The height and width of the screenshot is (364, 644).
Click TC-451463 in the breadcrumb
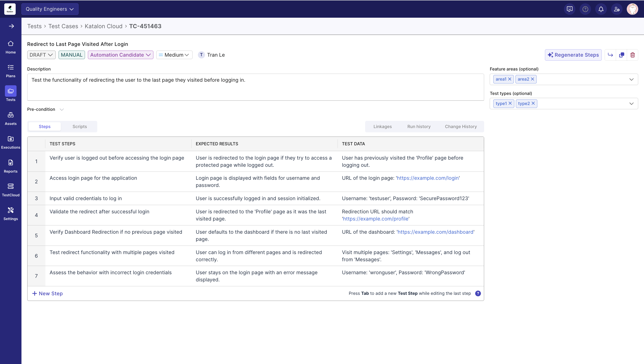point(145,26)
